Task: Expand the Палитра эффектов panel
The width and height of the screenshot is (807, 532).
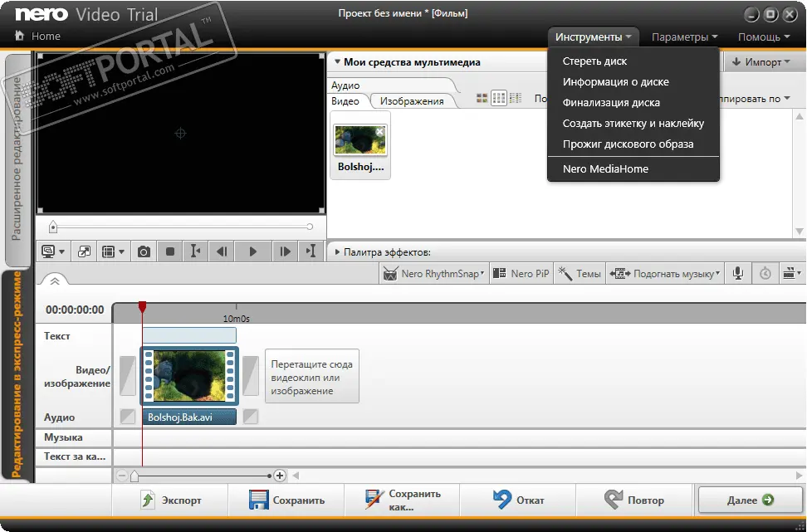Action: 338,252
